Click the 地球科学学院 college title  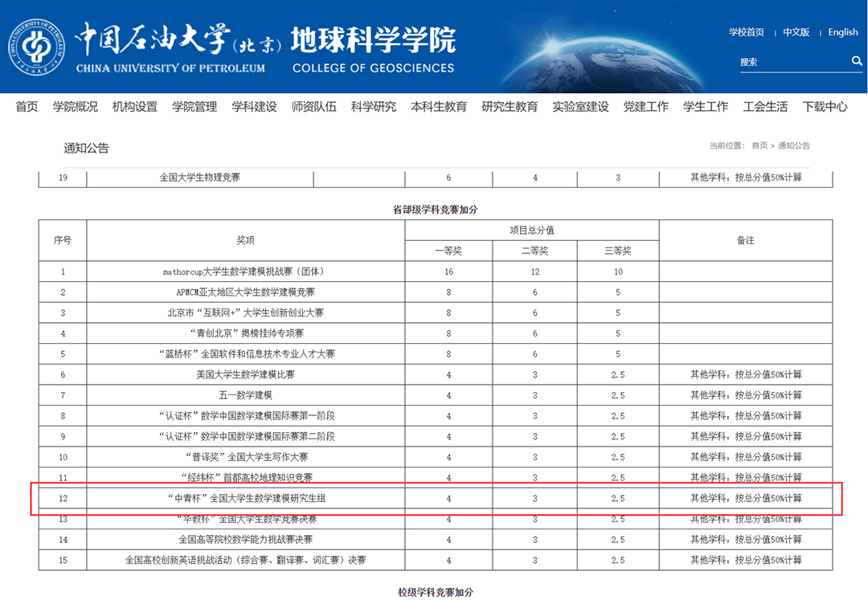pos(374,40)
